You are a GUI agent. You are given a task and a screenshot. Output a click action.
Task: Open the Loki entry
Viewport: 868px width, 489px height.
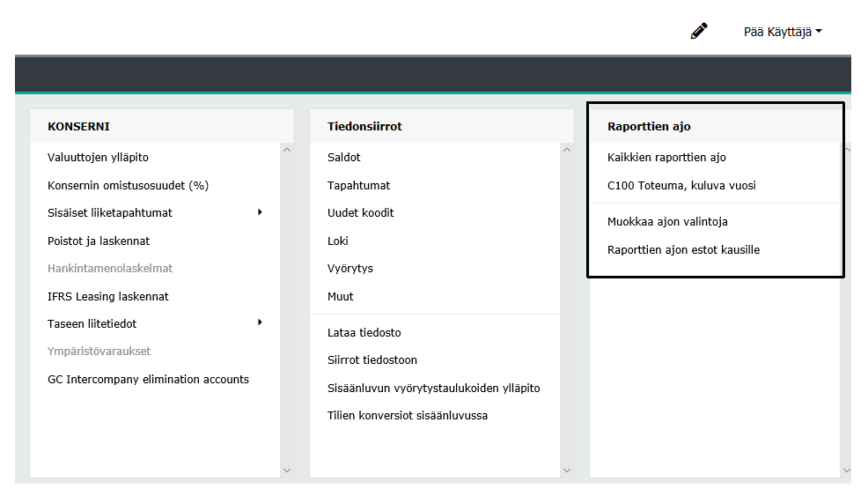coord(339,241)
